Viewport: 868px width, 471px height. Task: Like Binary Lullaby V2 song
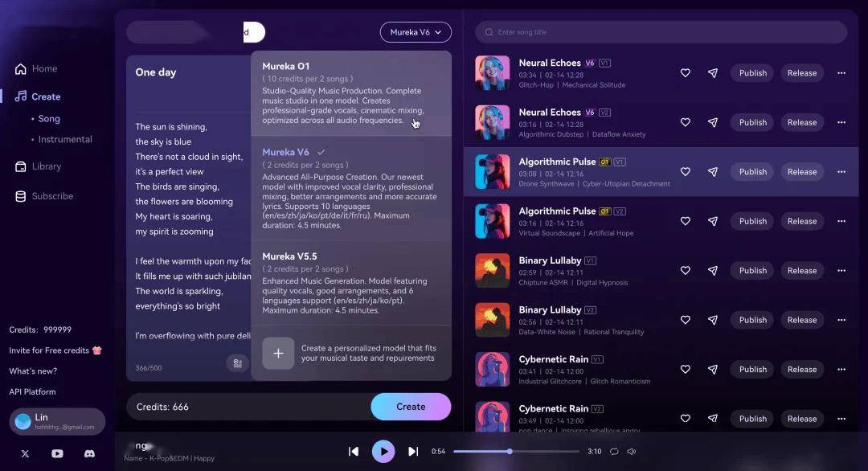coord(686,320)
